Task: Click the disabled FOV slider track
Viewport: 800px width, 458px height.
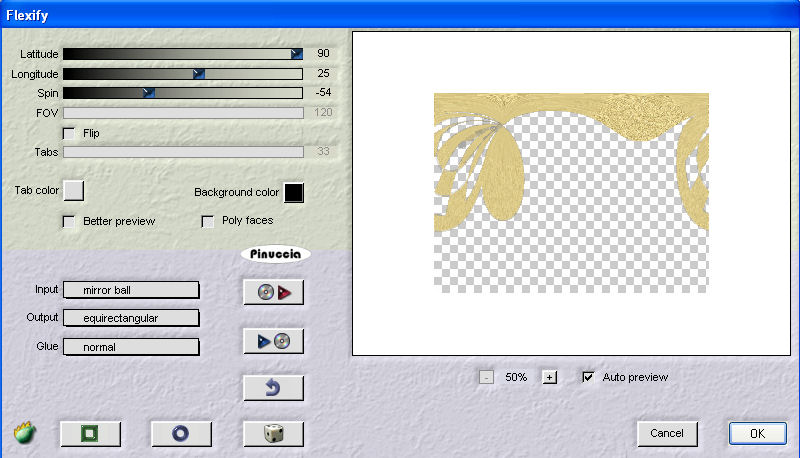Action: (183, 113)
